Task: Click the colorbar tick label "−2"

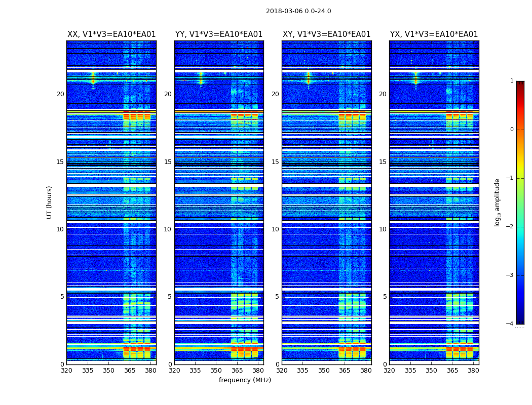Action: (510, 226)
